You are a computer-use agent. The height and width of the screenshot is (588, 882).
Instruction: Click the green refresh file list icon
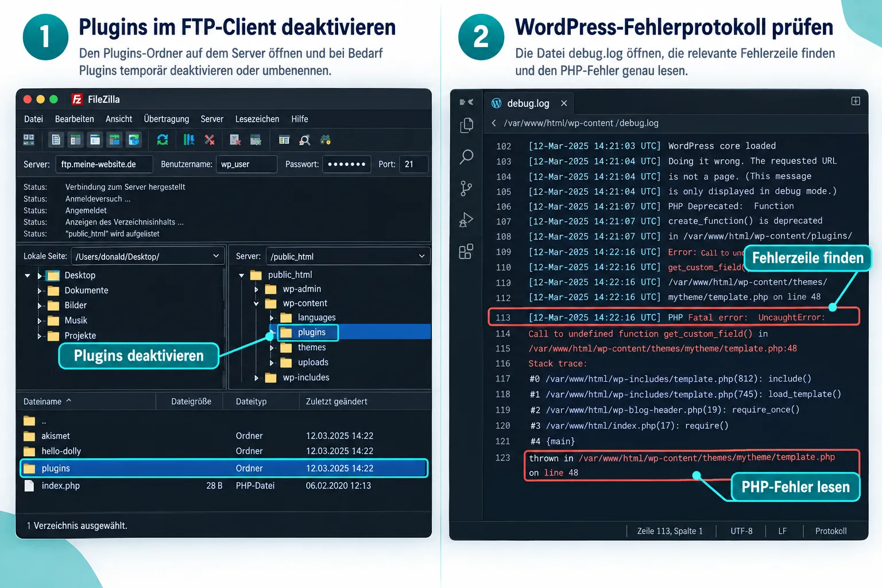click(x=163, y=140)
